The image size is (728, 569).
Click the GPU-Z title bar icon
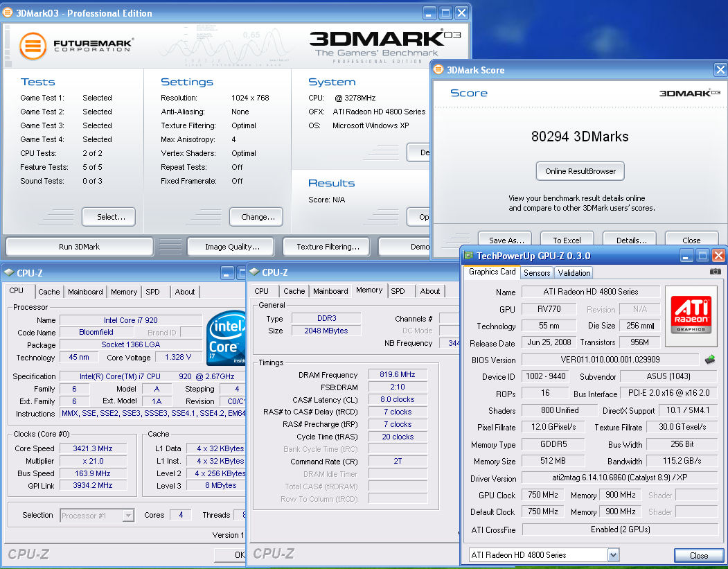click(x=468, y=256)
